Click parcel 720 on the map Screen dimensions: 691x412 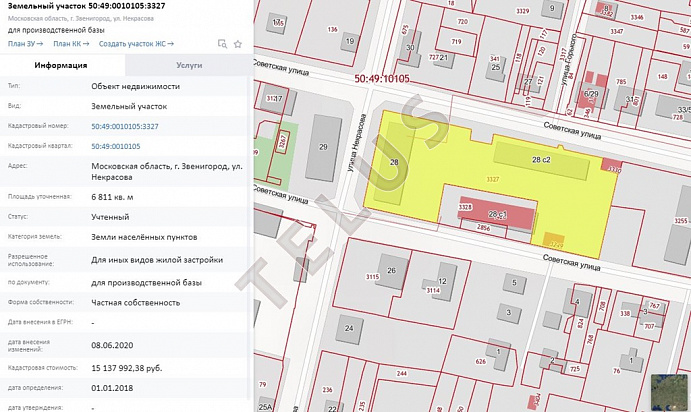click(x=462, y=22)
